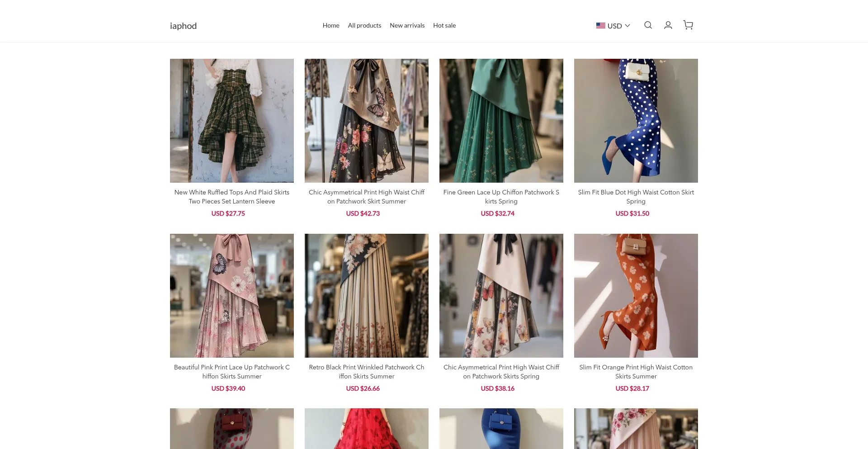The width and height of the screenshot is (868, 449).
Task: Go to the Home menu item
Action: pyautogui.click(x=330, y=25)
